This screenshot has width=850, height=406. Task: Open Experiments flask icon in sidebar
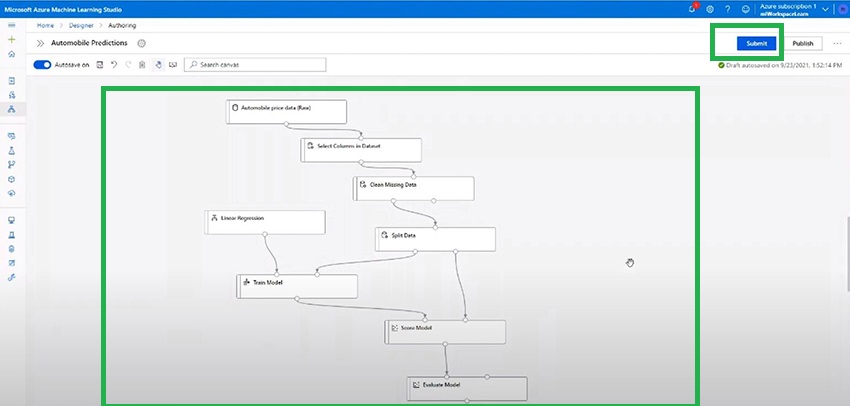coord(11,151)
